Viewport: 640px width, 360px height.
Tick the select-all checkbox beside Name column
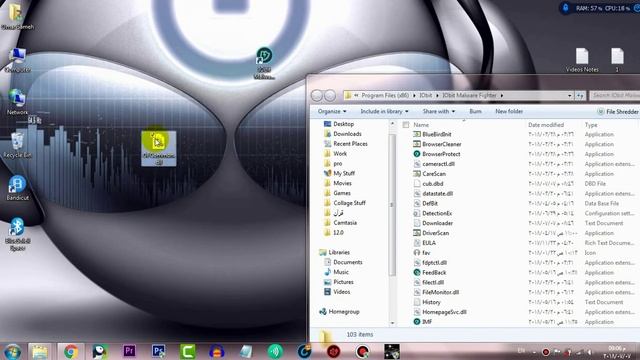click(x=406, y=125)
